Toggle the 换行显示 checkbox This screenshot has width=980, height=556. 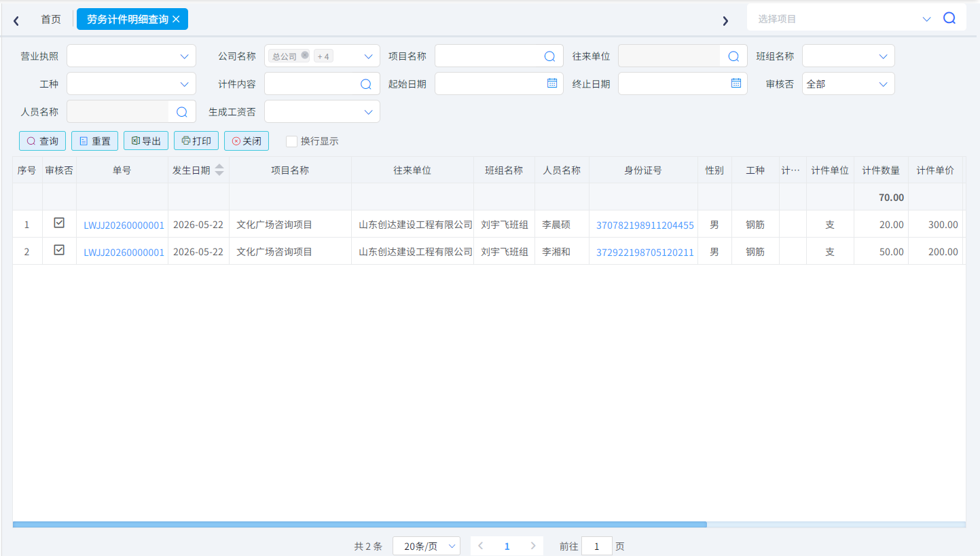pos(291,141)
